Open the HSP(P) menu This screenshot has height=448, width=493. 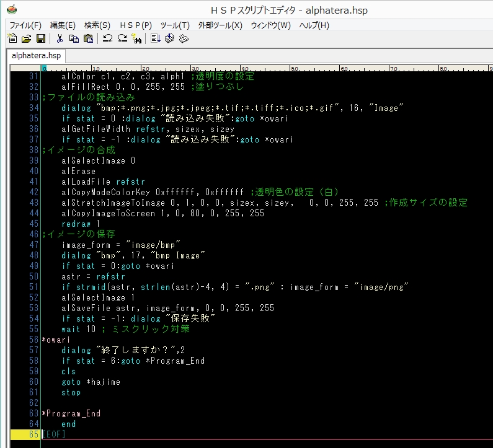pyautogui.click(x=135, y=25)
